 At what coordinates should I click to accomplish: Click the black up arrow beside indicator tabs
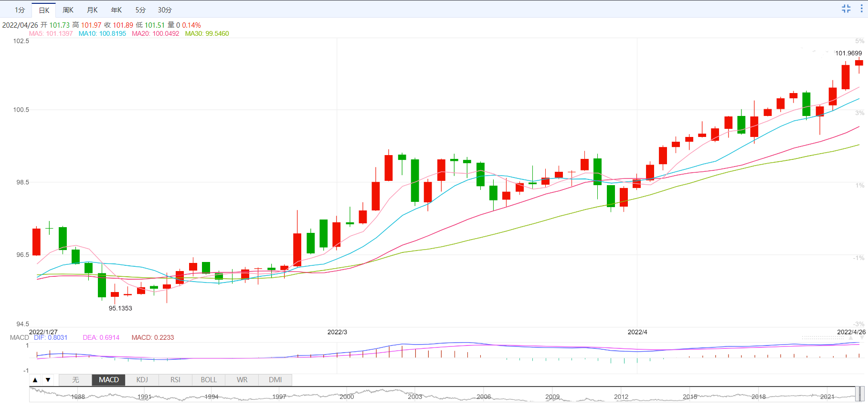[35, 380]
